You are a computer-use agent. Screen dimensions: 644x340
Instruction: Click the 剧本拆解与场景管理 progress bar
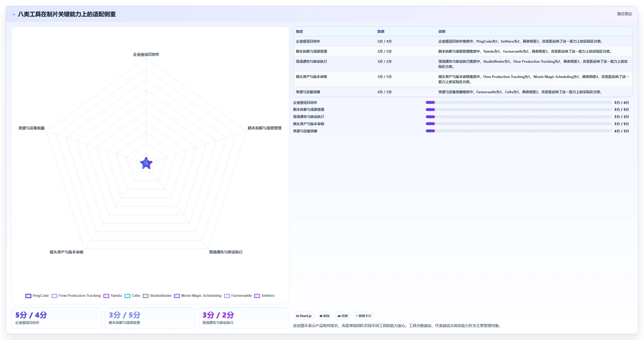click(x=519, y=110)
